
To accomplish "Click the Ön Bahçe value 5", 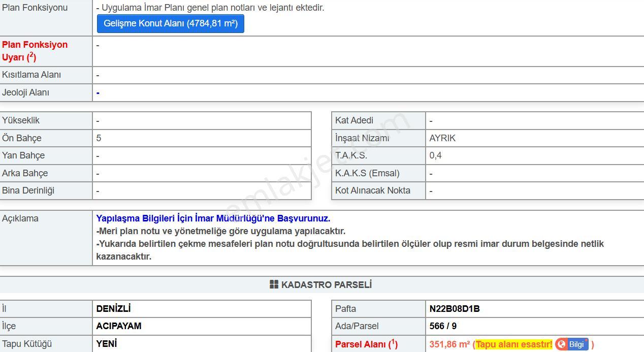I will [99, 138].
